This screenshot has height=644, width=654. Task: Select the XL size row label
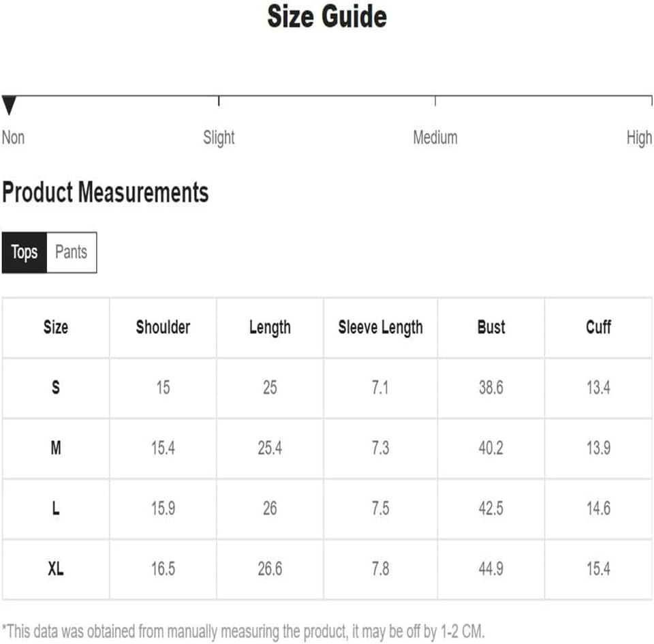click(x=56, y=569)
